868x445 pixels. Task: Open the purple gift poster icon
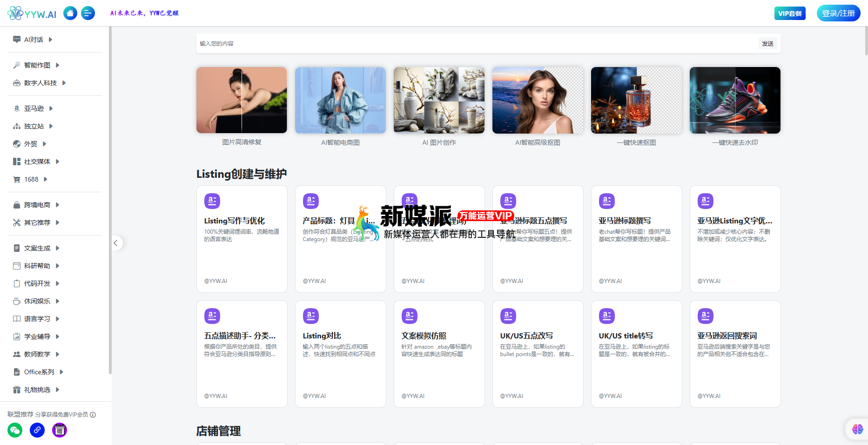click(60, 430)
